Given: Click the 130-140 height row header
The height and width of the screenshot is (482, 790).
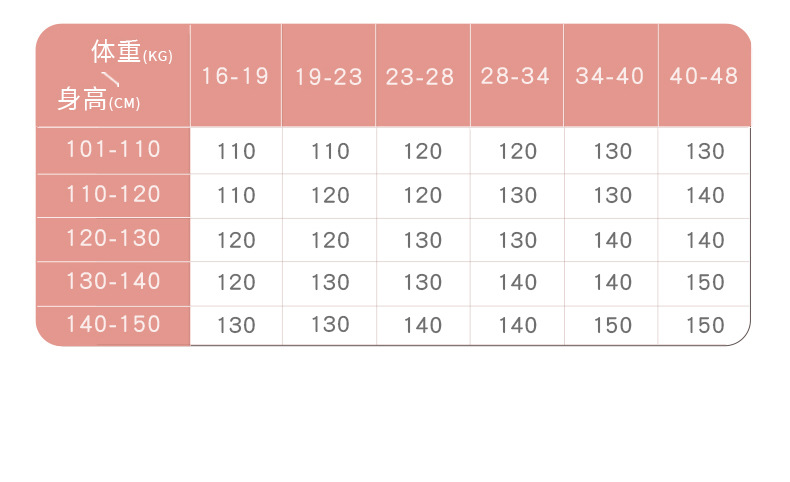Looking at the screenshot, I should [x=113, y=281].
